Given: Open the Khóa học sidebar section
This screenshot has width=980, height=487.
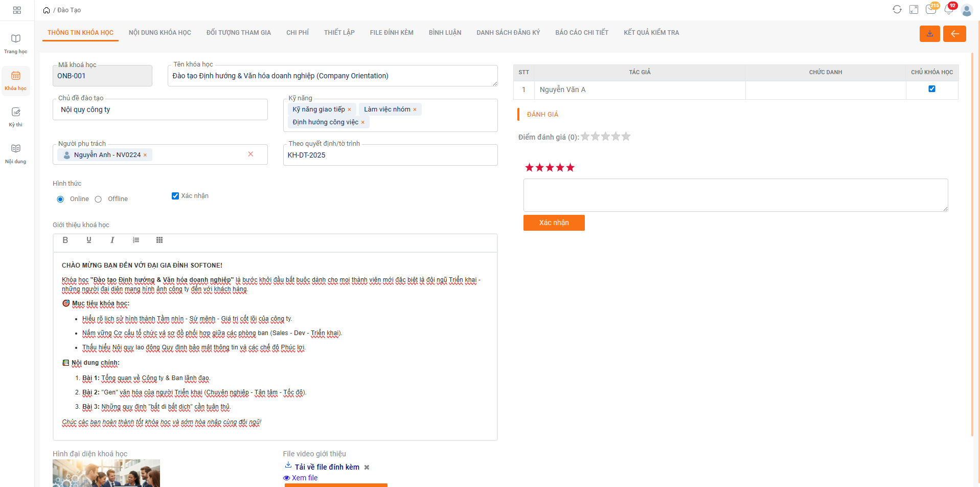Looking at the screenshot, I should (x=16, y=80).
